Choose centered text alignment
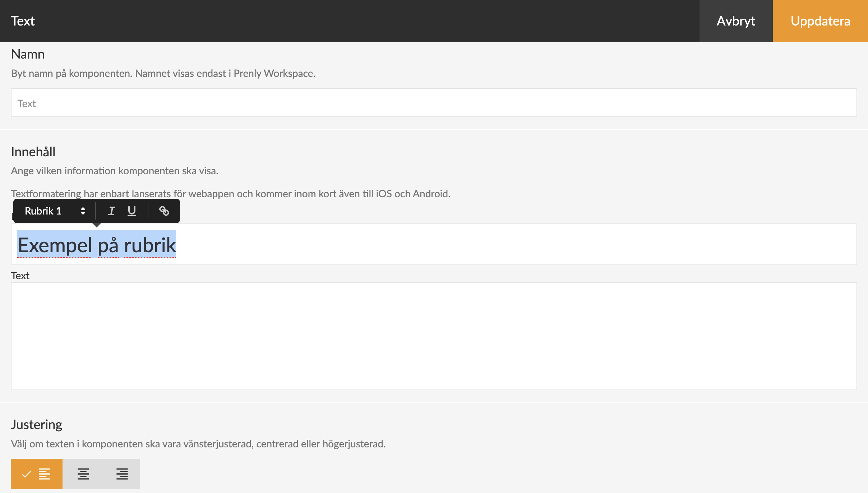 pos(83,474)
